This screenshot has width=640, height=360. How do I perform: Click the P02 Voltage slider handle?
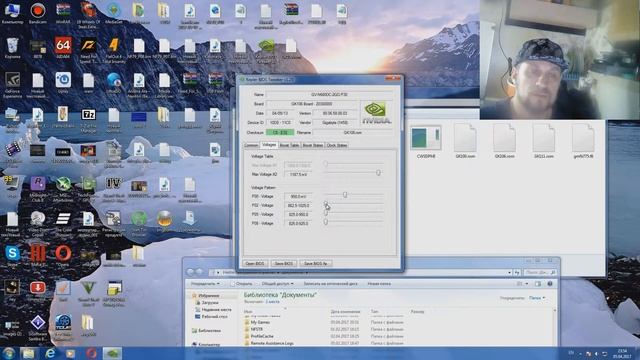tap(326, 204)
